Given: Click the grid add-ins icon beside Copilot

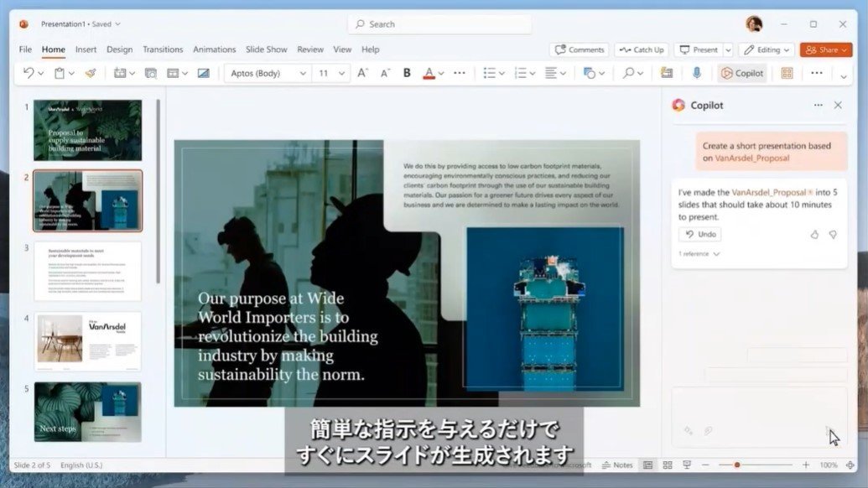Looking at the screenshot, I should coord(787,73).
